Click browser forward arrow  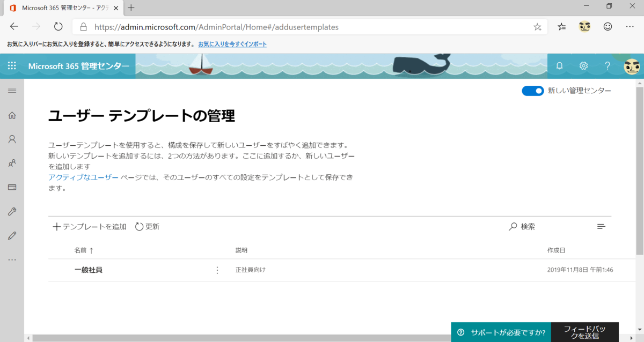(x=36, y=26)
